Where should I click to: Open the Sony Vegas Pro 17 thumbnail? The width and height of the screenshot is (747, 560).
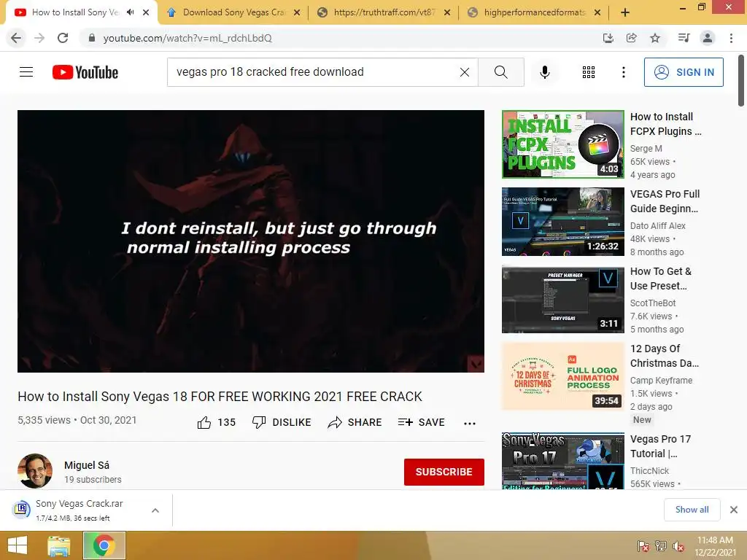562,461
